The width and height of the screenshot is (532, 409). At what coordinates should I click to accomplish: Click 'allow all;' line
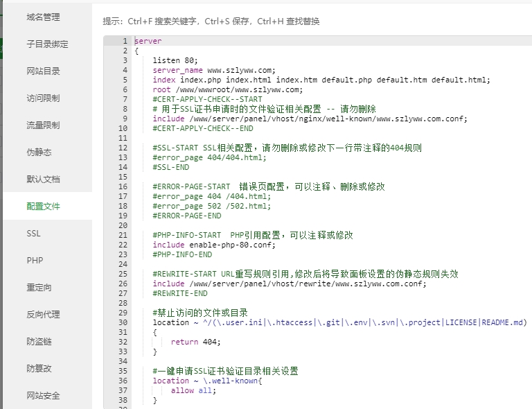pos(193,391)
